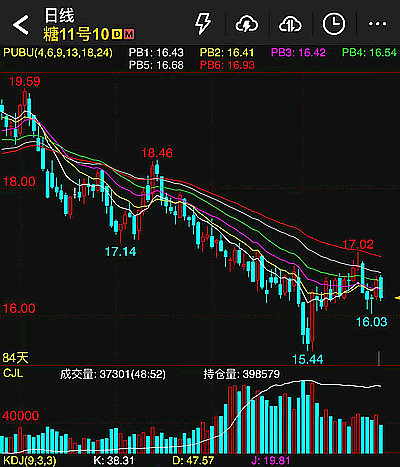Tap the cloud with lightning icon

tap(247, 24)
